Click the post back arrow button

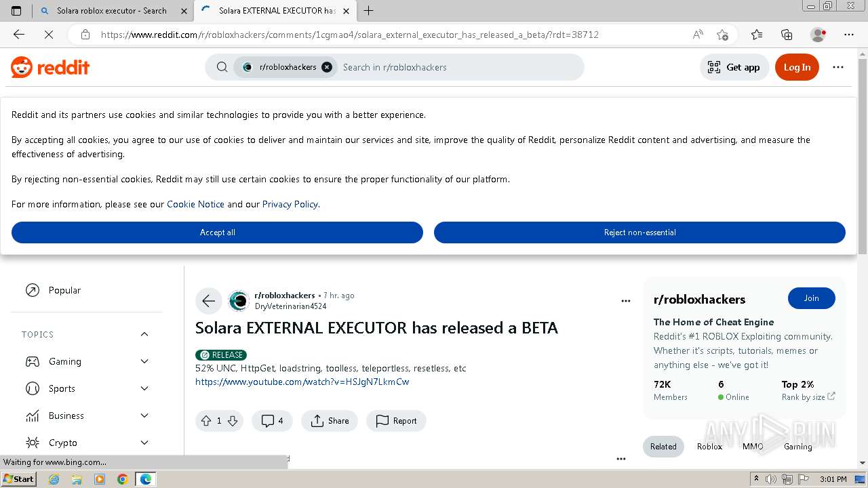pos(208,301)
